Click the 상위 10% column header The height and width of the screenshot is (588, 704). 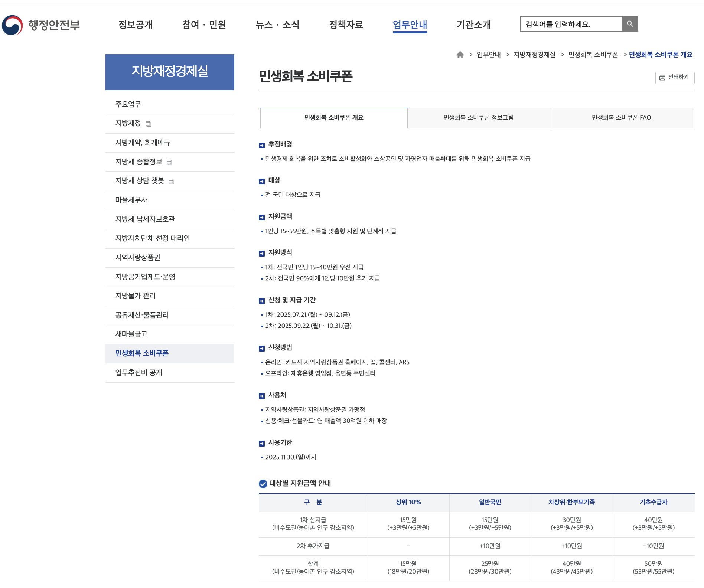[408, 503]
